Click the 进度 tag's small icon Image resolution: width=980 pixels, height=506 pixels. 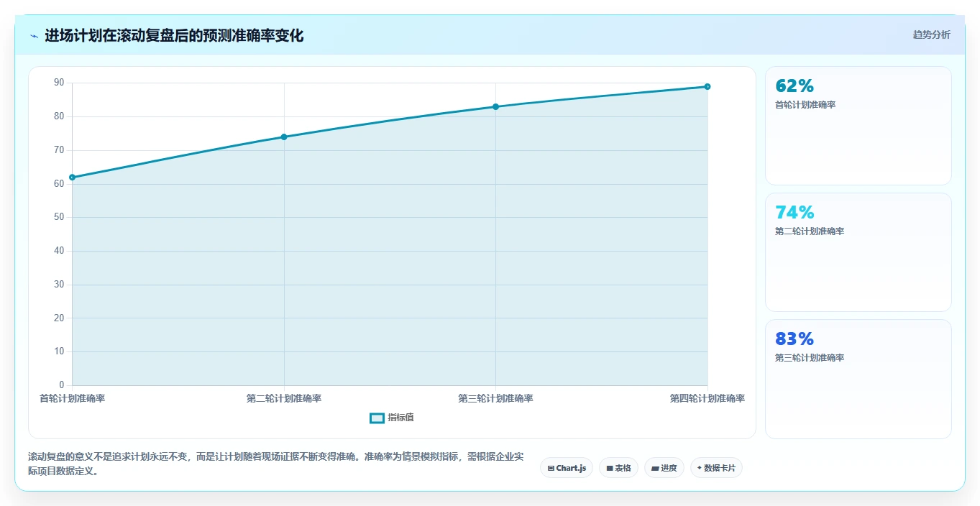(655, 469)
